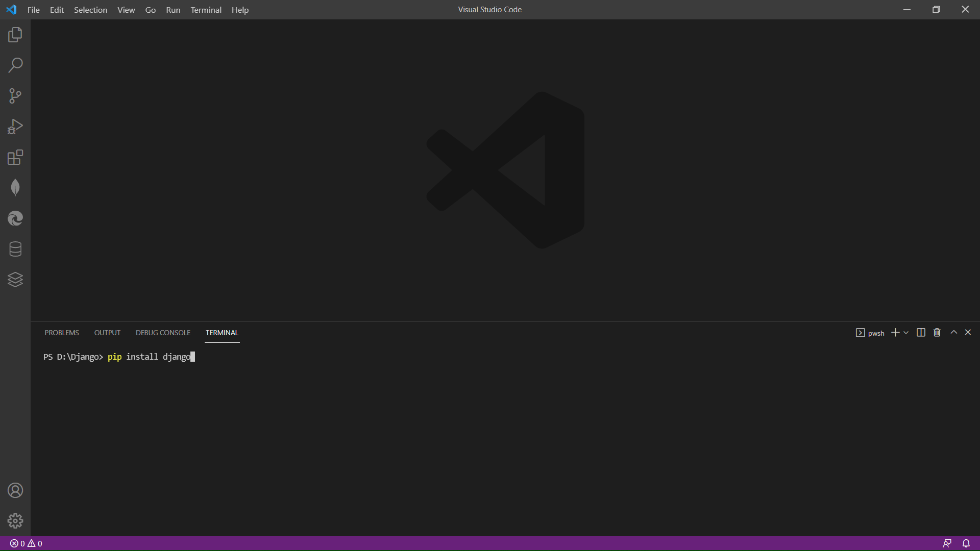Split the terminal panel
This screenshot has width=980, height=551.
click(921, 333)
